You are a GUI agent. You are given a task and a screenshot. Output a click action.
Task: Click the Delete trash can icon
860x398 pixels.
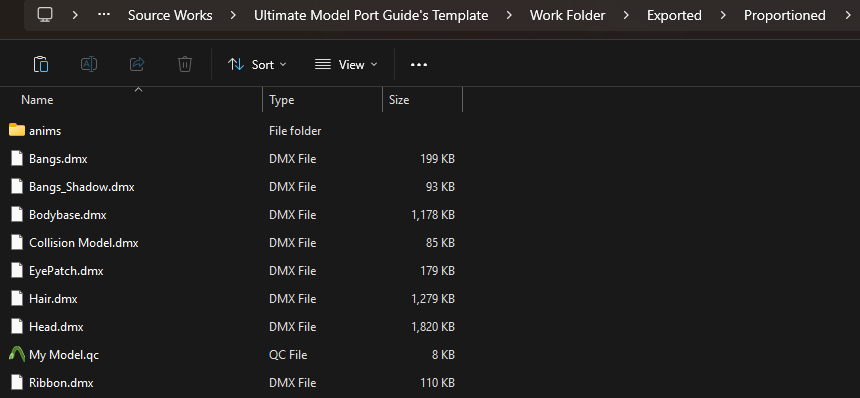point(185,65)
